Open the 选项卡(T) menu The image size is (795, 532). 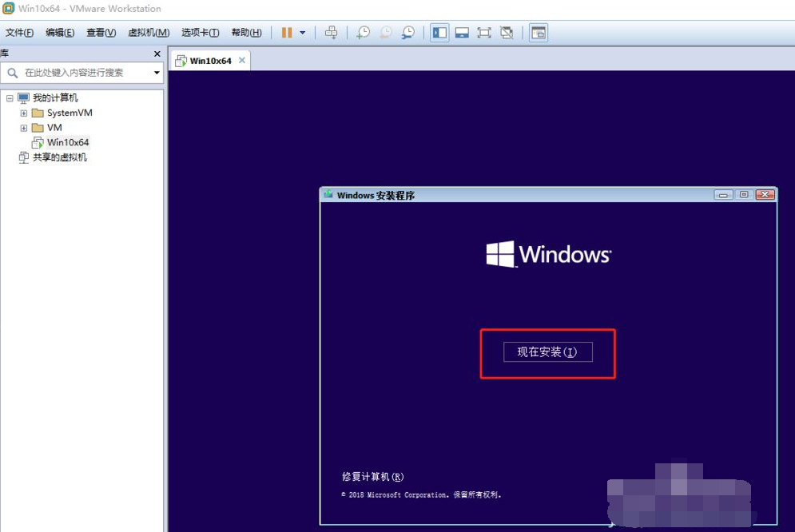[200, 33]
